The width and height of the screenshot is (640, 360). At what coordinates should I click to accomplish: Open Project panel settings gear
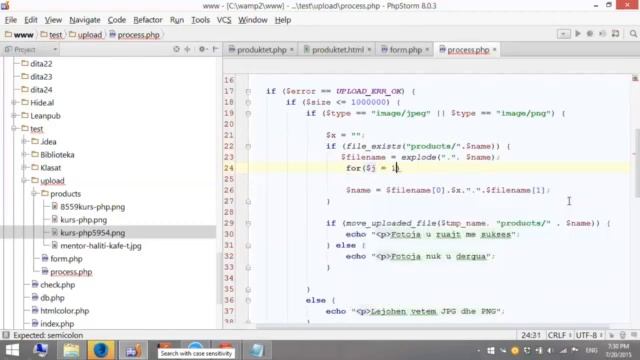202,49
